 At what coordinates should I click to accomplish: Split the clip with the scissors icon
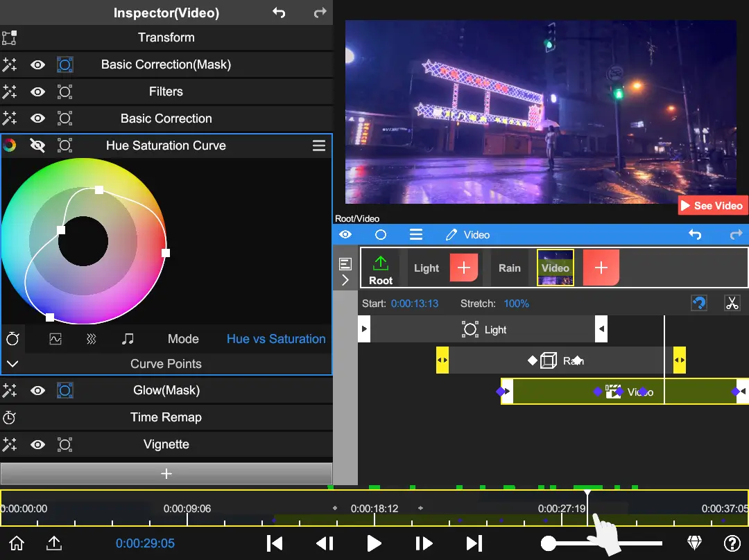pos(732,303)
